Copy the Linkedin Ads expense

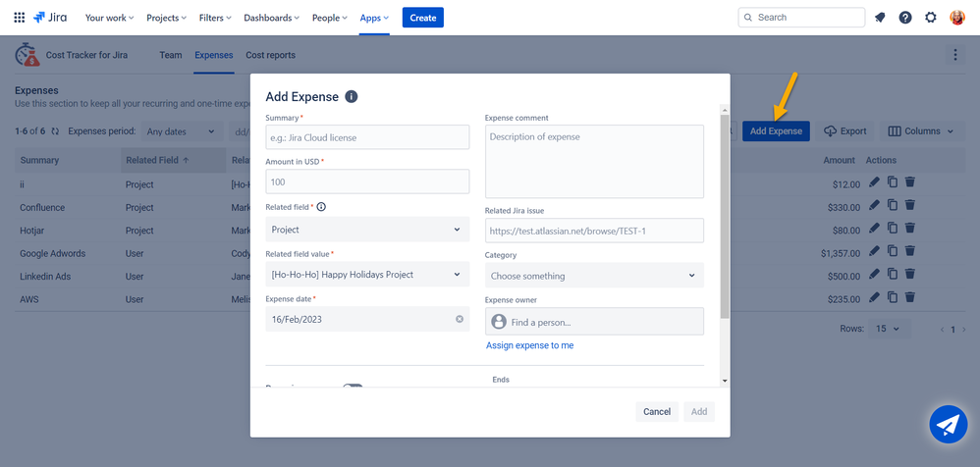click(x=893, y=274)
